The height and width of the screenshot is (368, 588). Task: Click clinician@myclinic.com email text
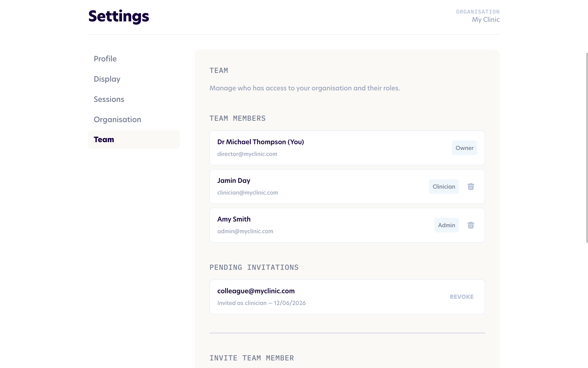[x=248, y=193]
